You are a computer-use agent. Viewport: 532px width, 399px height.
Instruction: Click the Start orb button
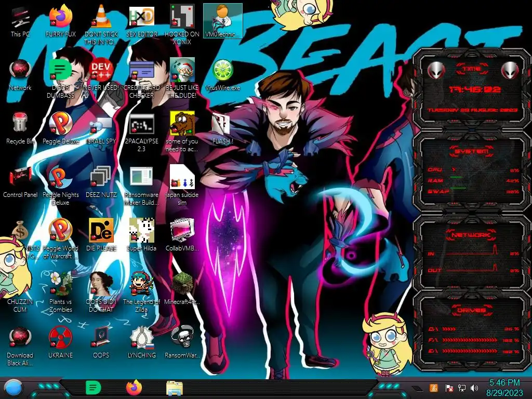coord(13,388)
